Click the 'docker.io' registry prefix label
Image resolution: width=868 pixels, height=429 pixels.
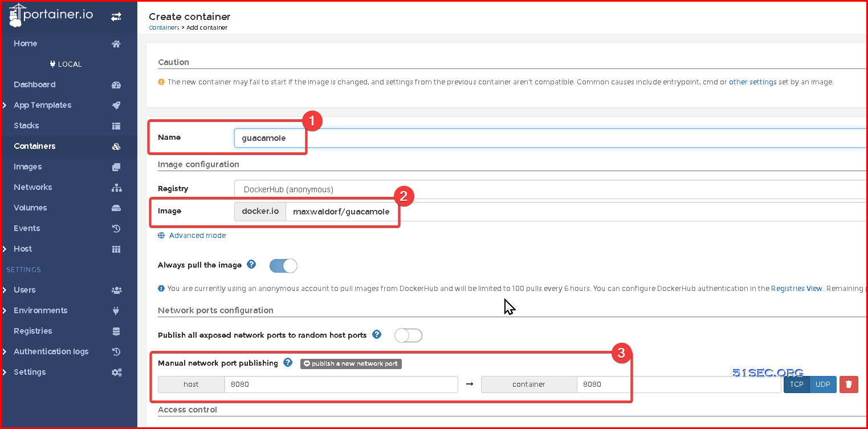pos(260,212)
